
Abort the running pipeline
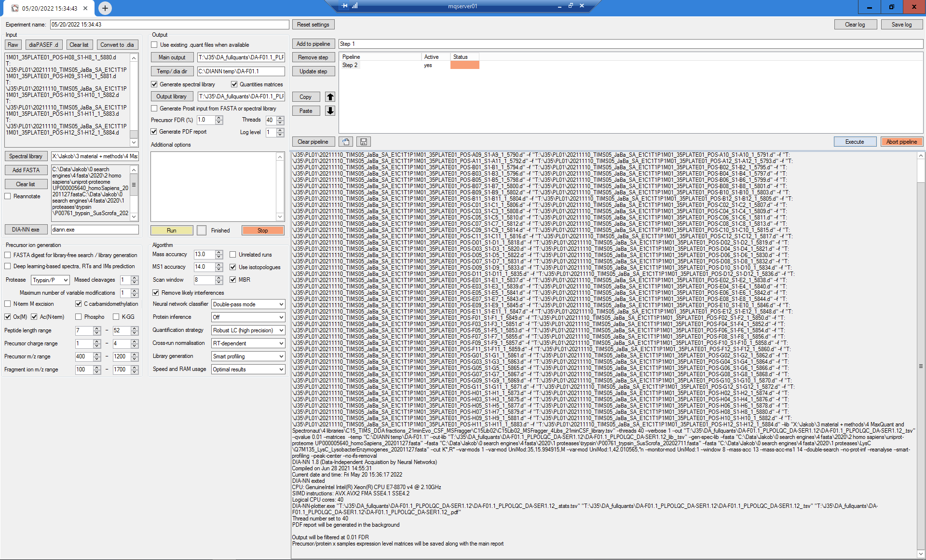[x=901, y=141]
